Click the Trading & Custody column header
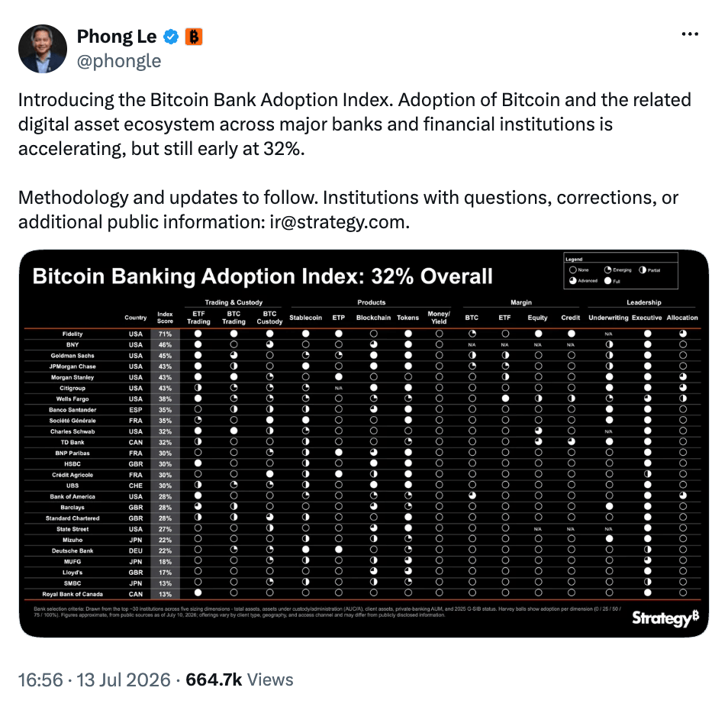 tap(234, 302)
